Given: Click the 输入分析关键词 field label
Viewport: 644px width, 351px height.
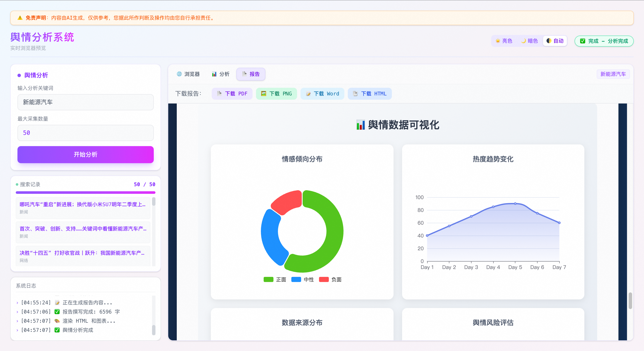Looking at the screenshot, I should [x=35, y=88].
